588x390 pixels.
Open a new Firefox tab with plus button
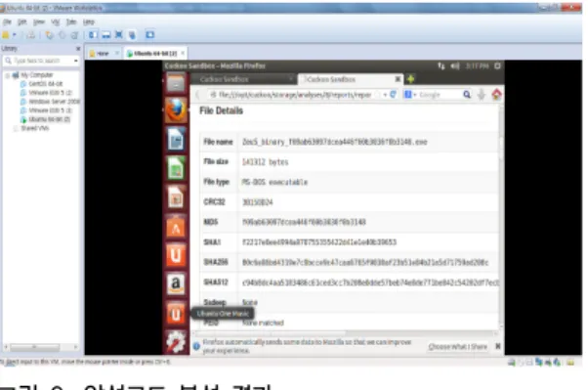click(x=410, y=79)
